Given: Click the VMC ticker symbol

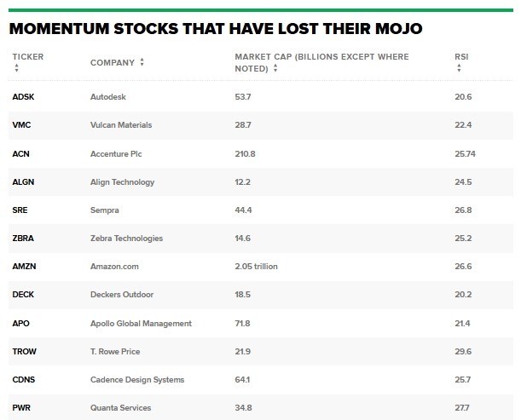Looking at the screenshot, I should (x=21, y=125).
